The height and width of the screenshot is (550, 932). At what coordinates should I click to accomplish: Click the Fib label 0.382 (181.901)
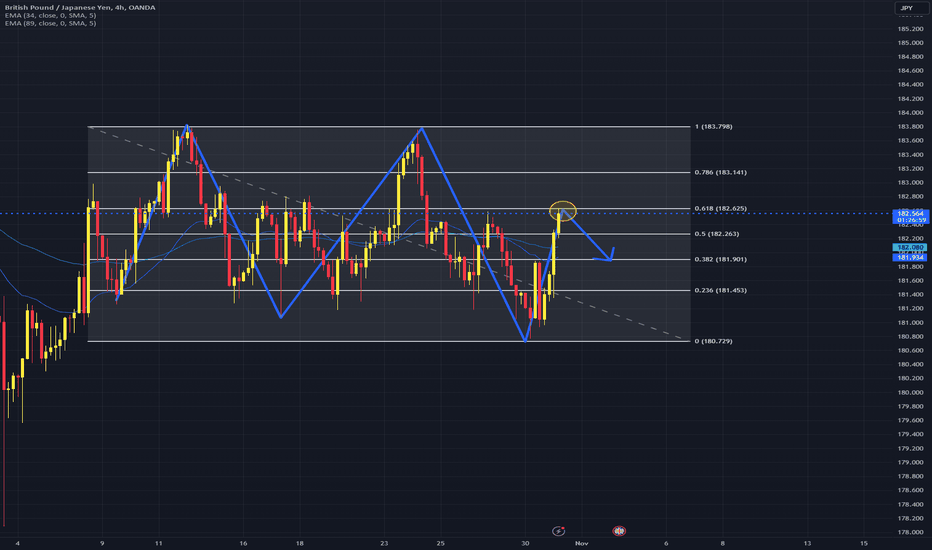pyautogui.click(x=720, y=259)
